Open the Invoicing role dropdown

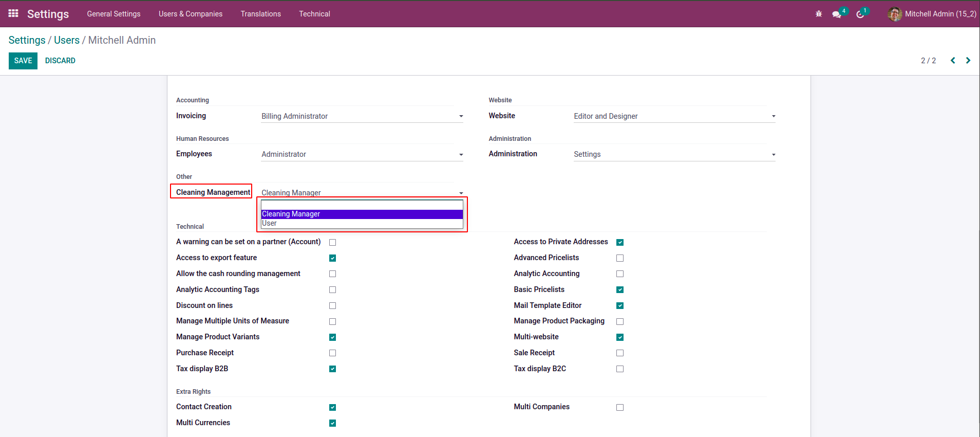coord(362,116)
